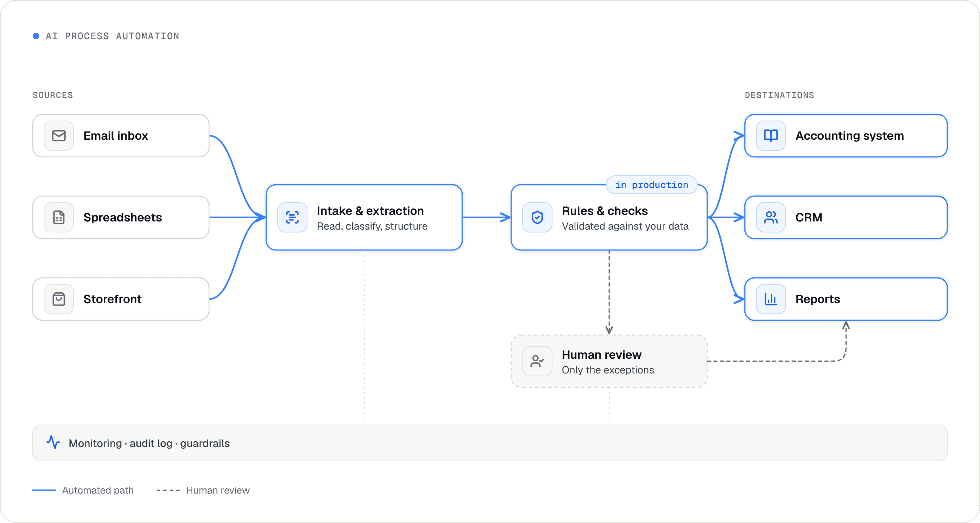The width and height of the screenshot is (980, 523).
Task: Click the people icon in CRM card
Action: pos(771,217)
